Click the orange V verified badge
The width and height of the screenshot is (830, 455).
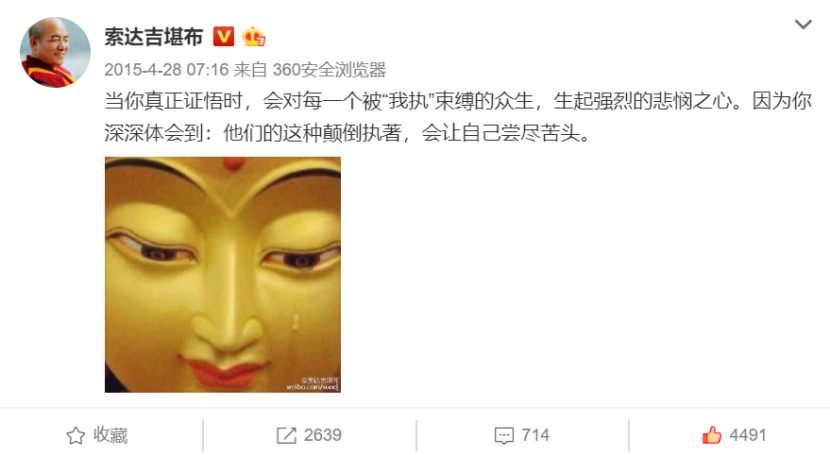click(x=223, y=37)
